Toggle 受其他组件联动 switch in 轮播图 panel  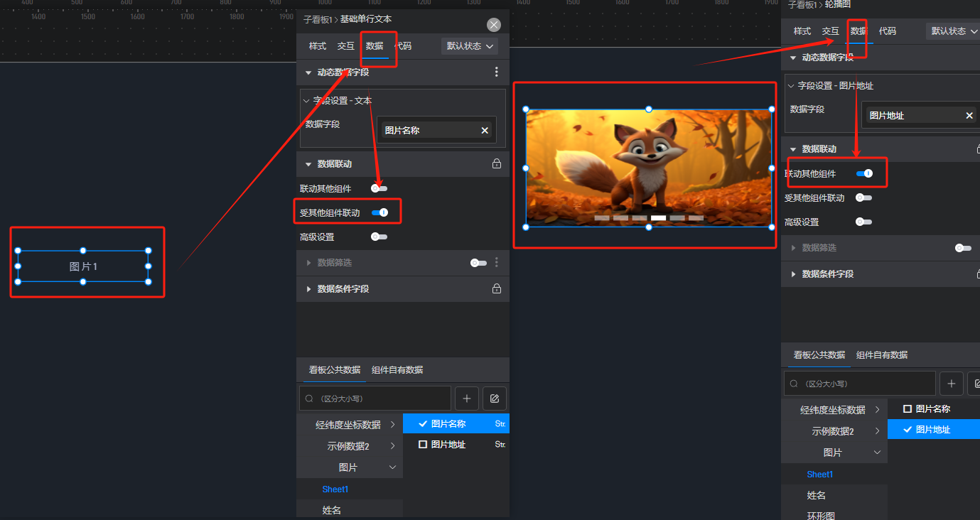pos(864,197)
